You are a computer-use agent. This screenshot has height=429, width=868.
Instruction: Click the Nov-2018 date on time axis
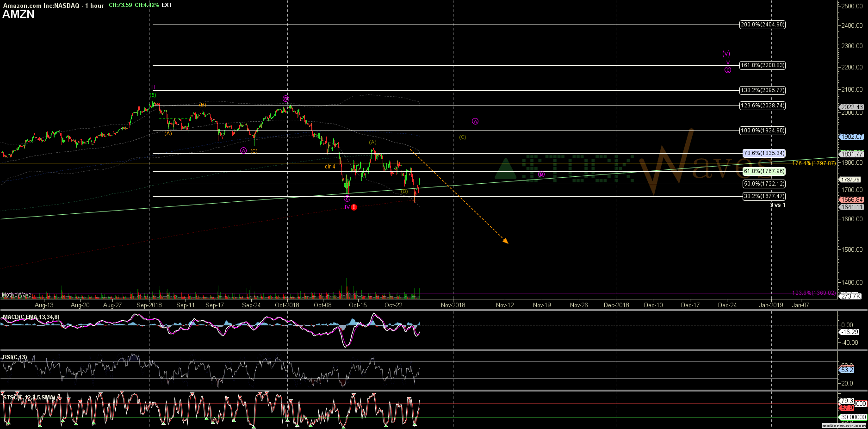[x=453, y=305]
